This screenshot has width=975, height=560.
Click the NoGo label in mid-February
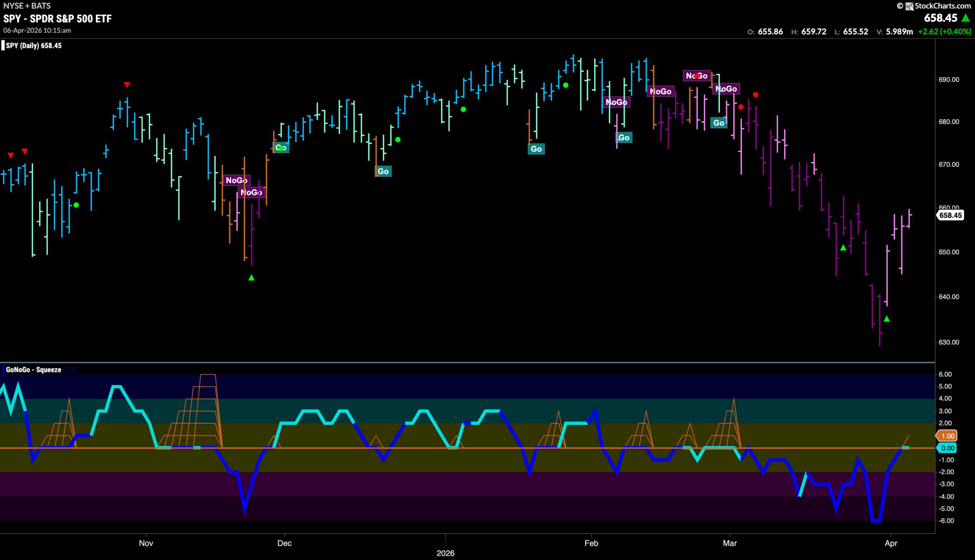pos(660,91)
